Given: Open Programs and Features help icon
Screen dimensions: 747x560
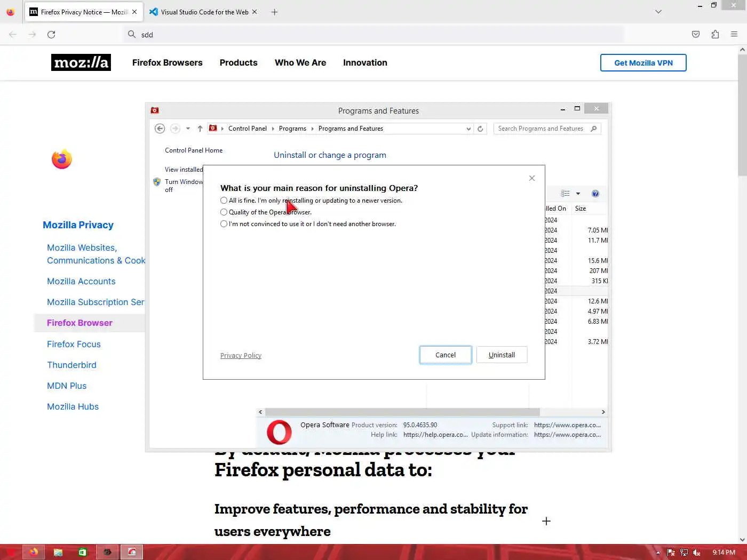Looking at the screenshot, I should (595, 194).
